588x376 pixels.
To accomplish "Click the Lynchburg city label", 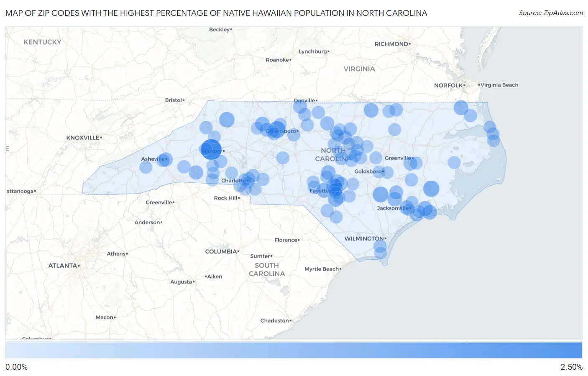I will pyautogui.click(x=313, y=52).
